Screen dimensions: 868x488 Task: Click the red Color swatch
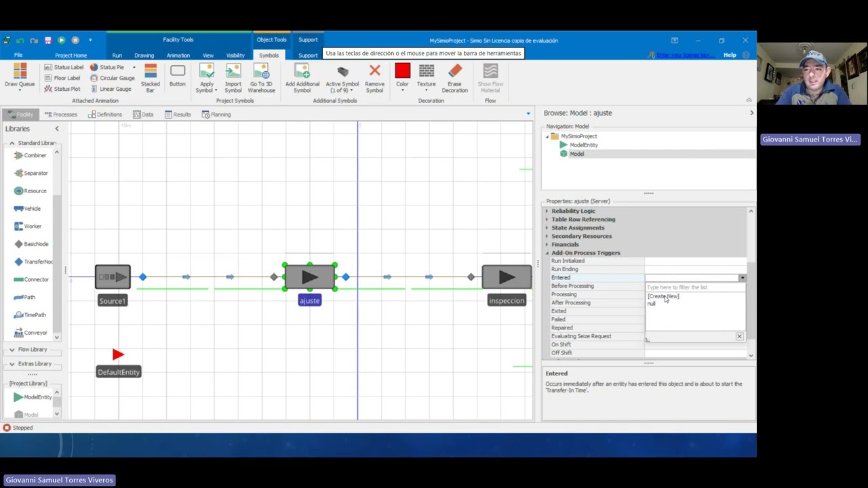click(x=402, y=70)
